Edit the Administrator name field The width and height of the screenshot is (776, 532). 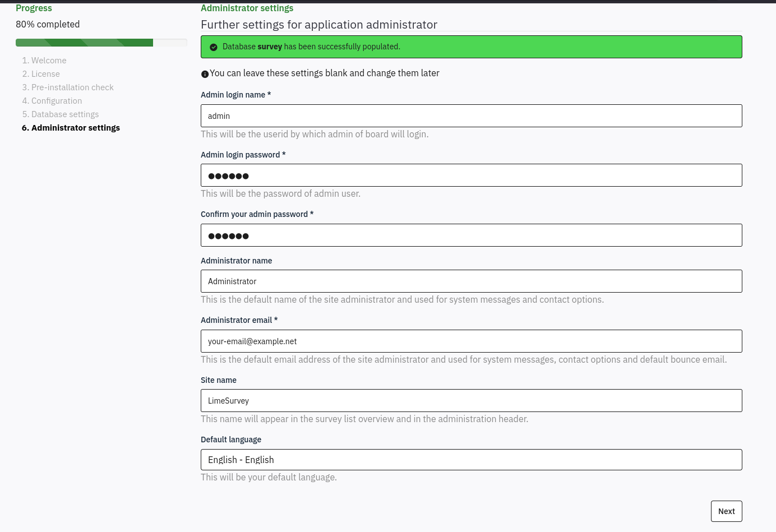click(471, 281)
